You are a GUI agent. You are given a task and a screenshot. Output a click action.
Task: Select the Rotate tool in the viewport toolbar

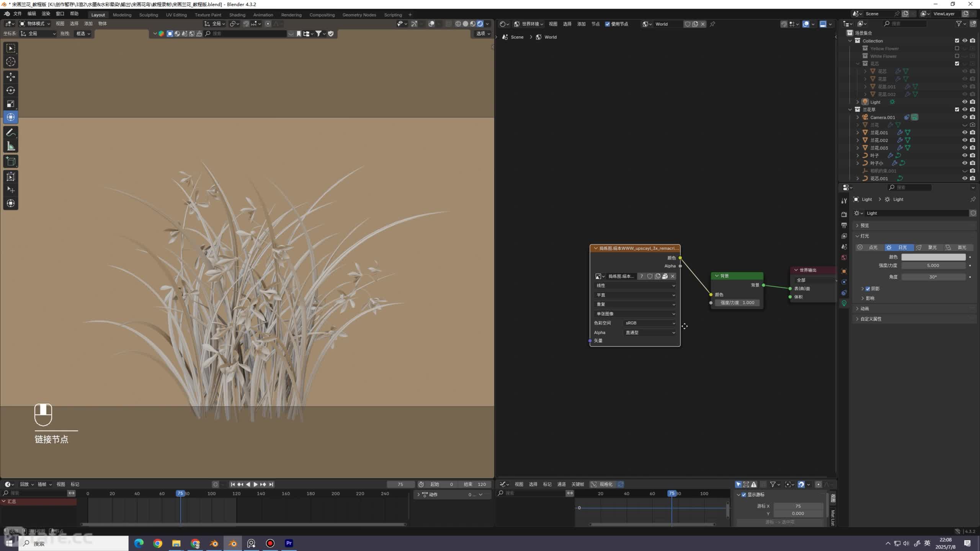(11, 90)
